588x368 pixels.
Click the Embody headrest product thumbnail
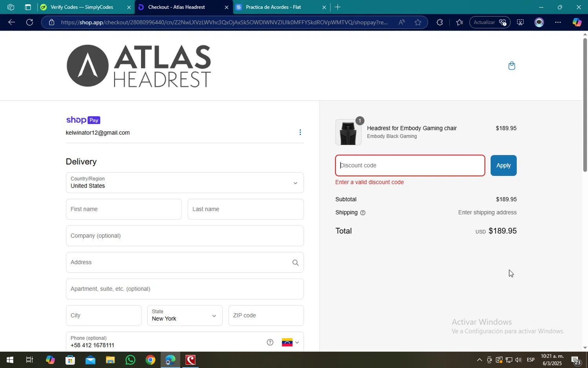click(x=348, y=132)
